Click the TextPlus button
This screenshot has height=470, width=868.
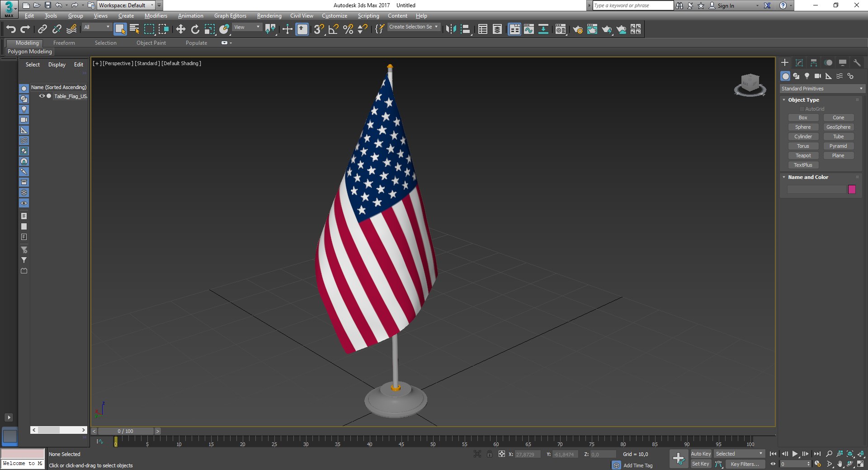point(803,165)
